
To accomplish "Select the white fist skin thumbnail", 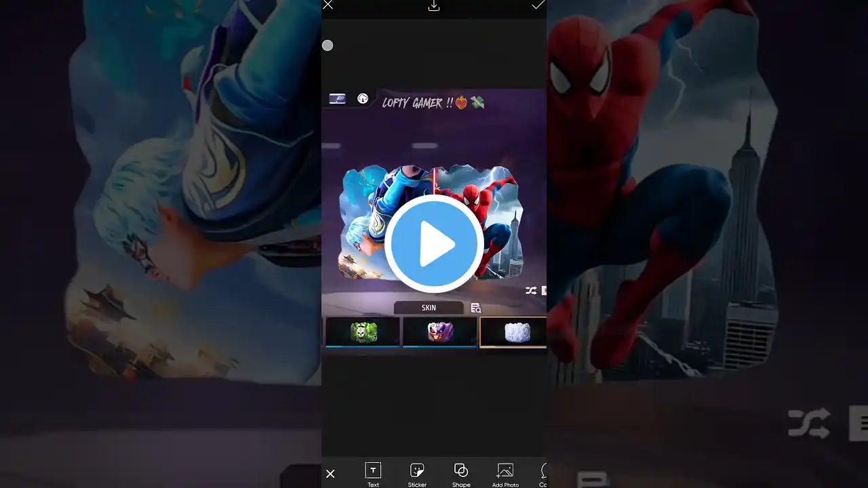I will tap(513, 332).
